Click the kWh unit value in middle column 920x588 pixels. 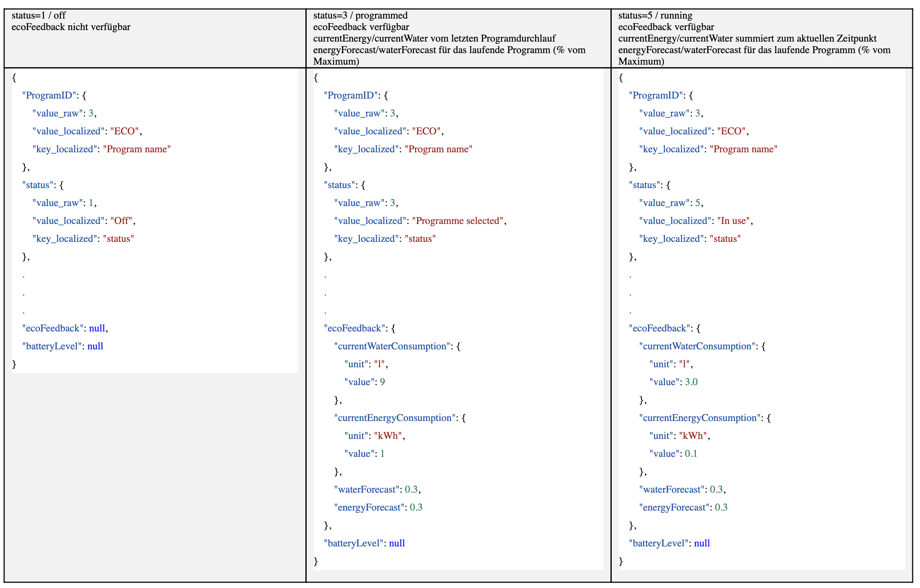(x=389, y=435)
